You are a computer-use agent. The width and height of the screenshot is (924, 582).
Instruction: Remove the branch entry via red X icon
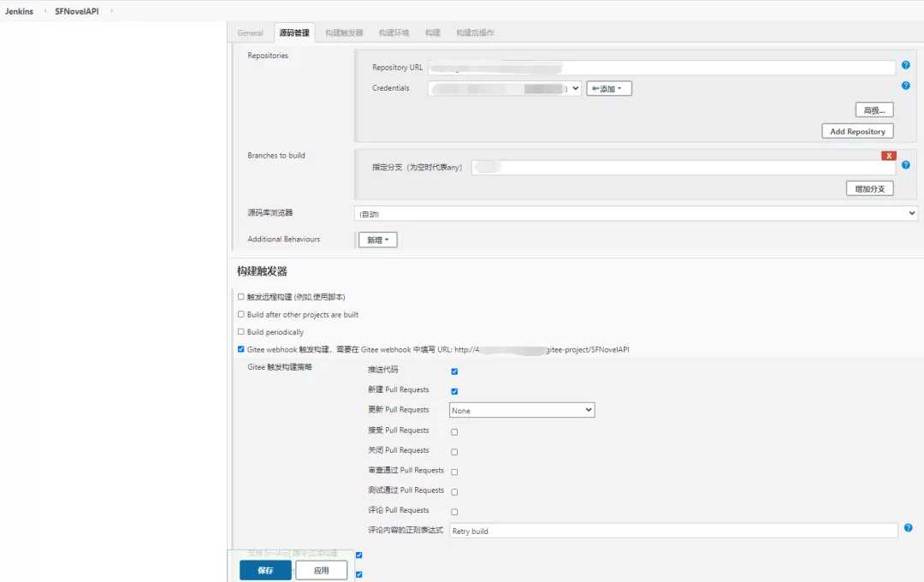pyautogui.click(x=889, y=155)
